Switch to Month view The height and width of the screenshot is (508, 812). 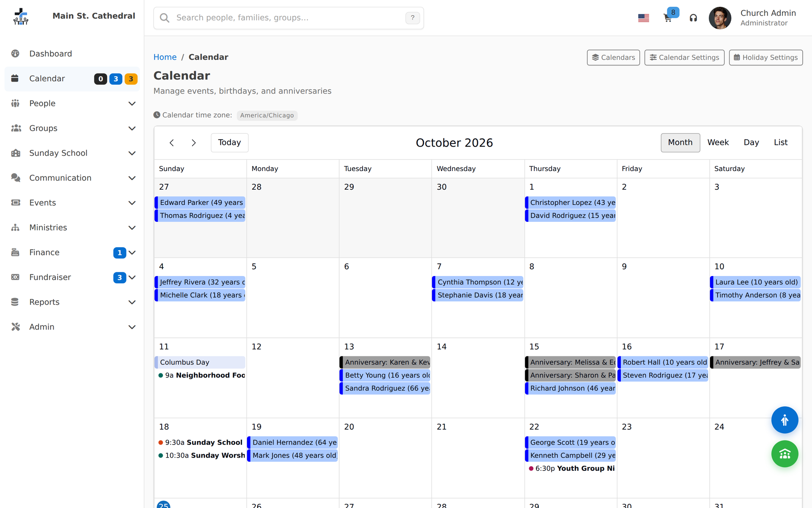pyautogui.click(x=680, y=143)
